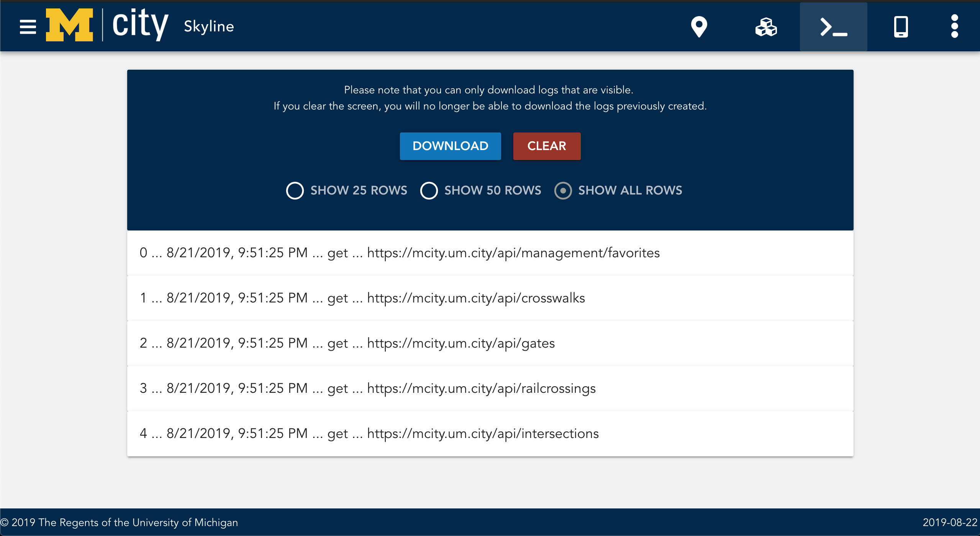
Task: Click the Regents copyright footer text
Action: [119, 523]
